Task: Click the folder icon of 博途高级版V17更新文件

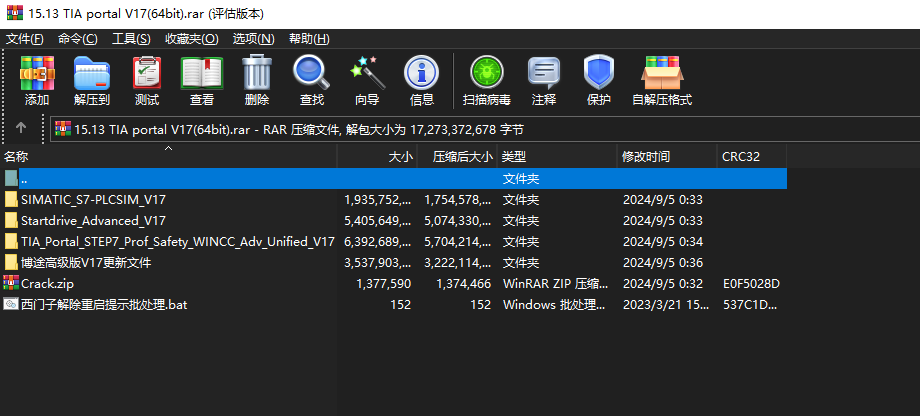Action: (11, 262)
